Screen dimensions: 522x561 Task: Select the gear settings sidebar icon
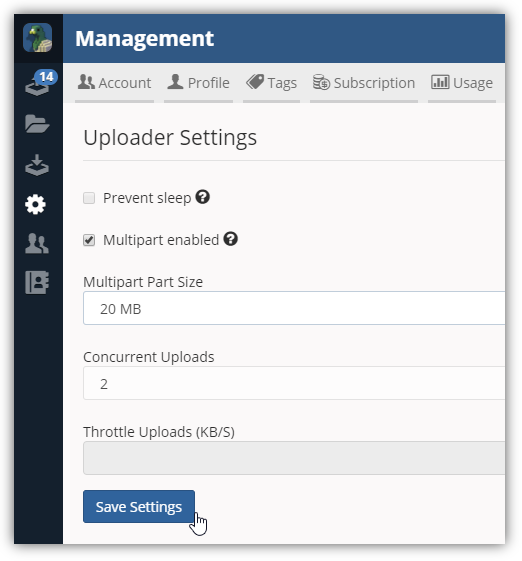[x=35, y=205]
